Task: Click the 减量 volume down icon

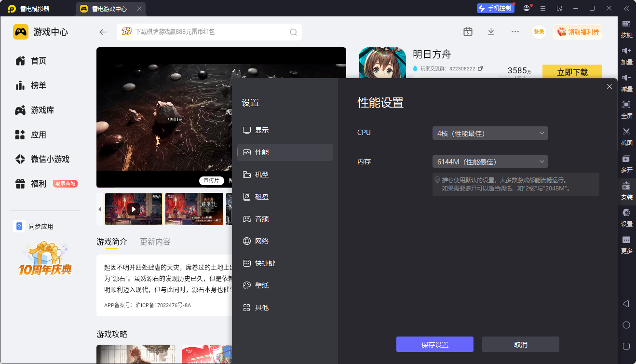Action: (x=626, y=78)
